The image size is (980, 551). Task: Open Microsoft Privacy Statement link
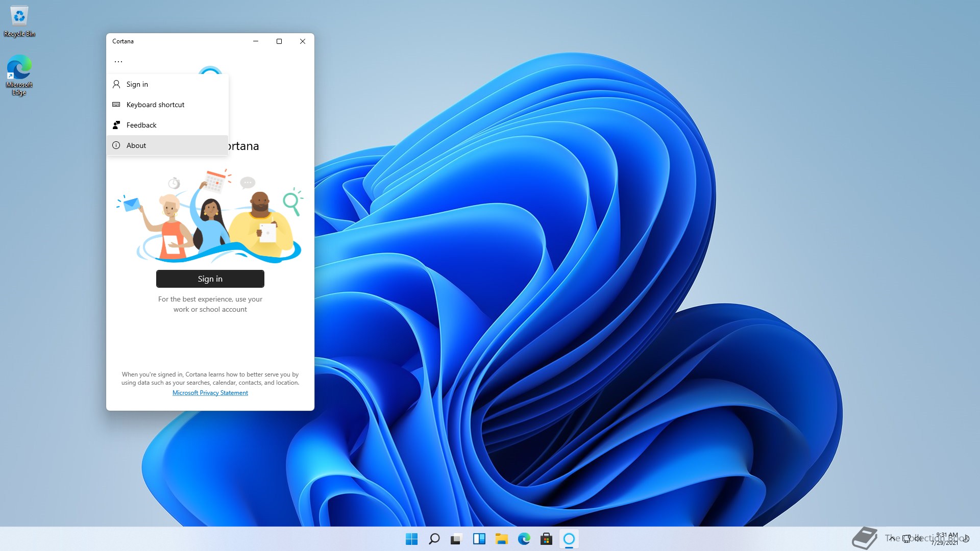tap(210, 393)
